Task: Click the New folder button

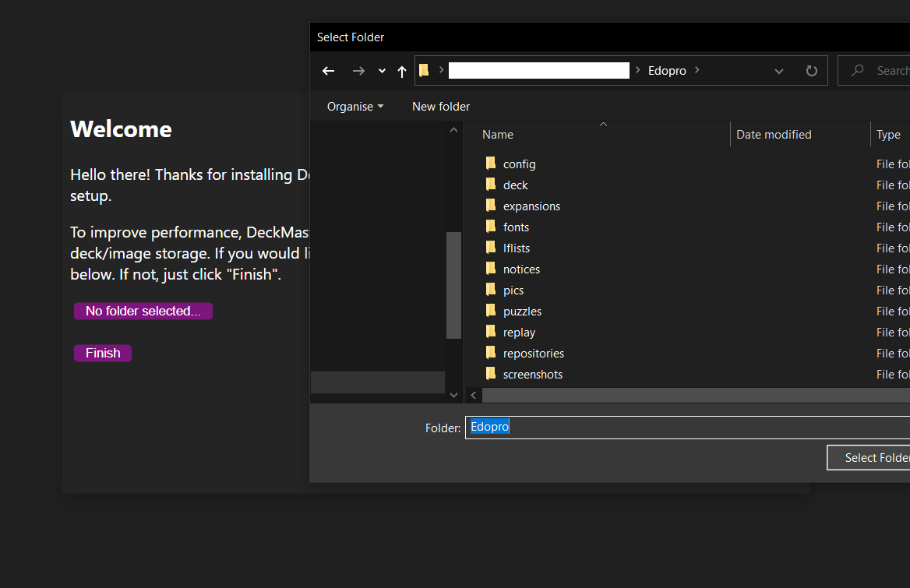Action: (441, 107)
